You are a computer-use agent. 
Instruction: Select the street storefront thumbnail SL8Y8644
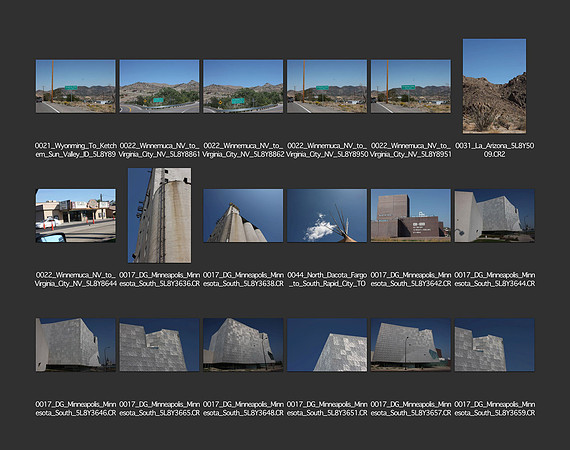tap(76, 216)
